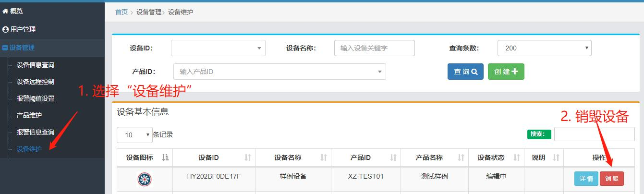The image size is (644, 194).
Task: Sort the table by 设备图标 column
Action: 145,158
